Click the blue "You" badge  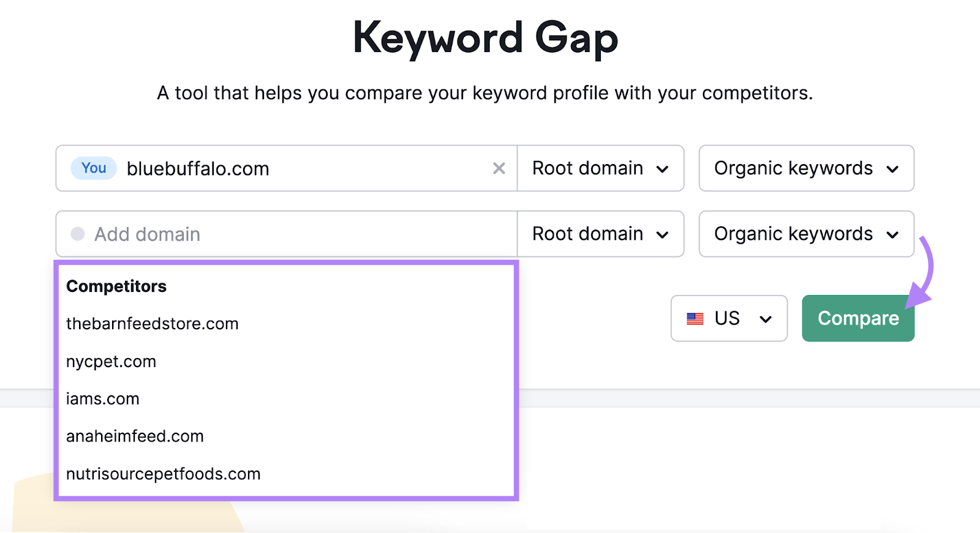pos(92,168)
